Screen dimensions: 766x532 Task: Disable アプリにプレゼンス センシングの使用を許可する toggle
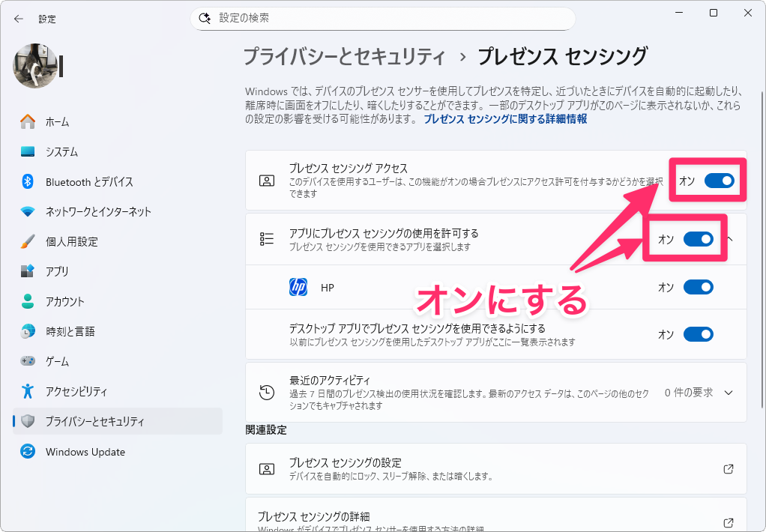(698, 239)
